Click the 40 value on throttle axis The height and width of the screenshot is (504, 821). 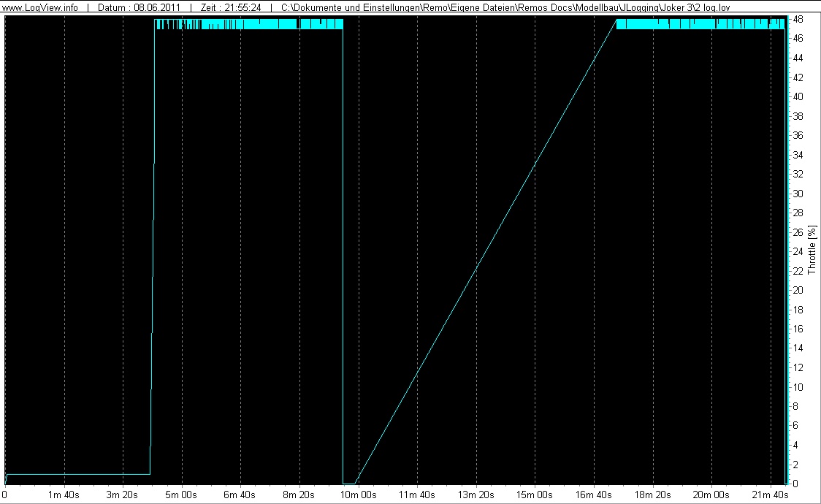(x=798, y=96)
